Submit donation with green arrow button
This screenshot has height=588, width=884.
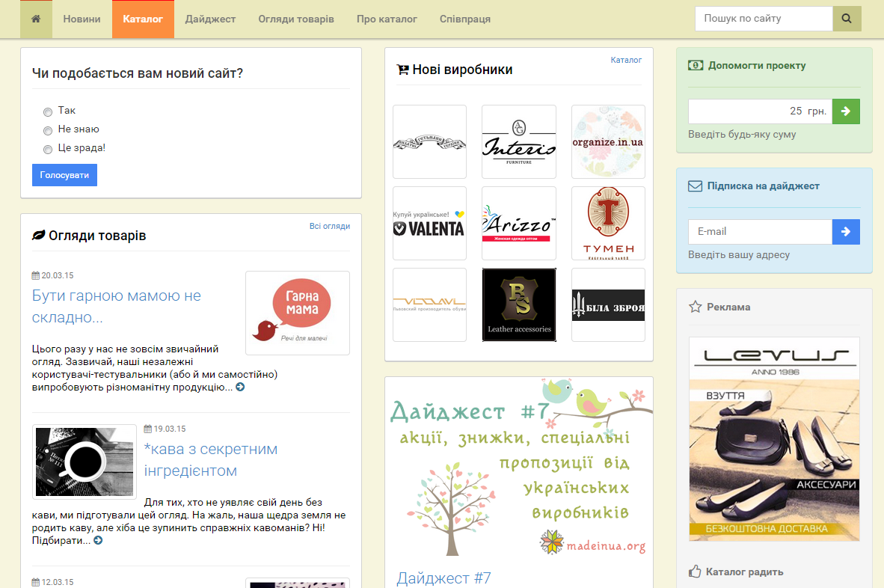[846, 111]
